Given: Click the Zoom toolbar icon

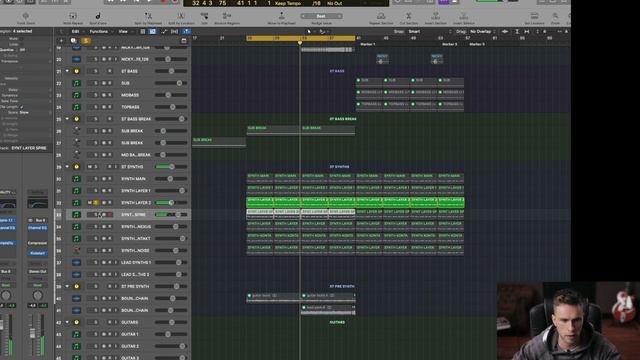Looking at the screenshot, I should pyautogui.click(x=555, y=16).
